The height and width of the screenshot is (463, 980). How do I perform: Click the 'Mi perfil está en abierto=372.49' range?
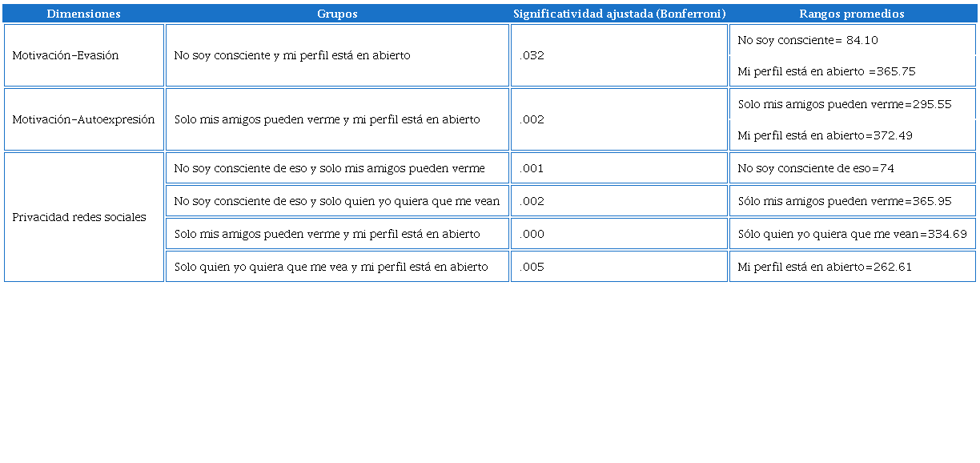[825, 135]
